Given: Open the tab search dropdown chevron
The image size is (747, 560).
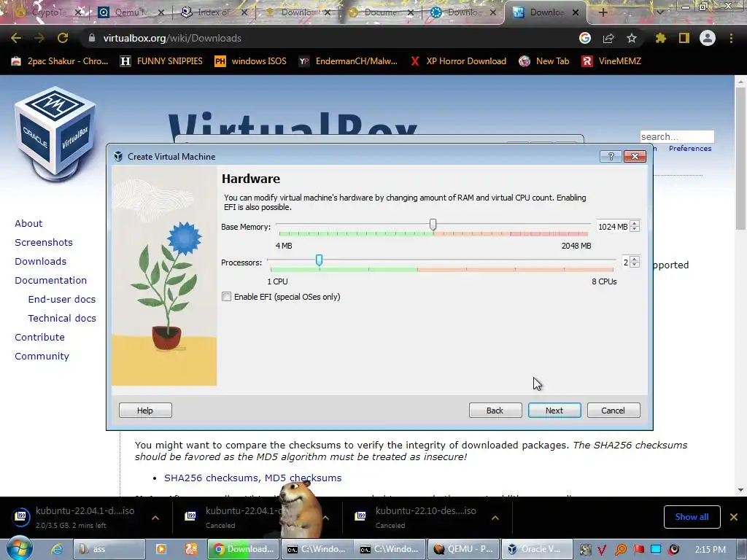Looking at the screenshot, I should pyautogui.click(x=659, y=12).
